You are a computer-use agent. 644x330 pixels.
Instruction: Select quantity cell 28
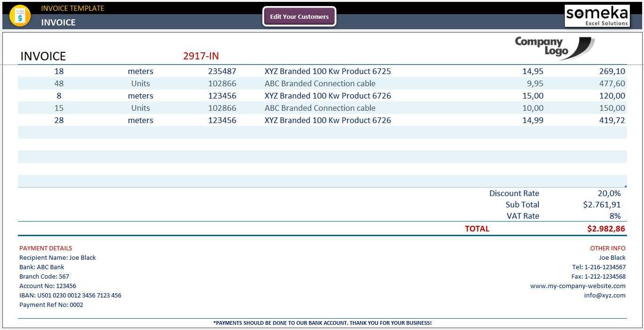point(59,120)
